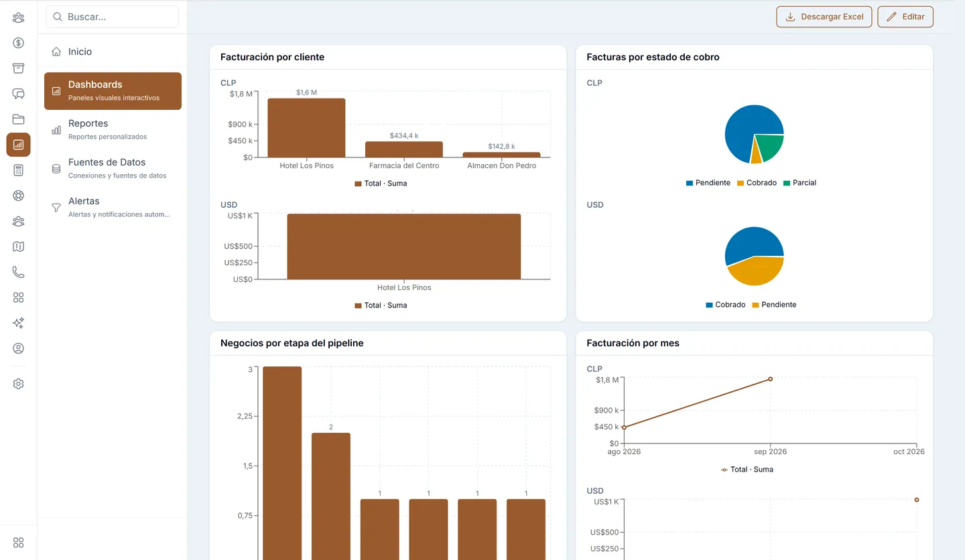
Task: Click the Farmacia del Centro bar in the CLP chart
Action: point(404,149)
